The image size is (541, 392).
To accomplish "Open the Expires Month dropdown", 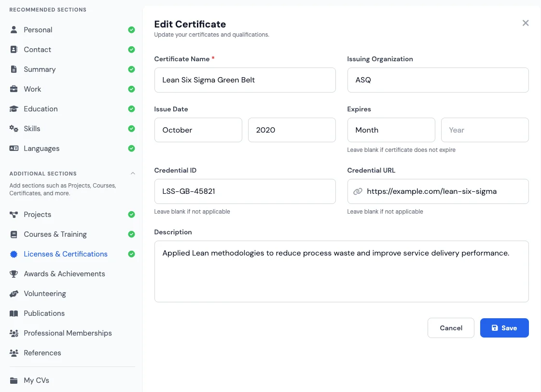I will coord(391,130).
